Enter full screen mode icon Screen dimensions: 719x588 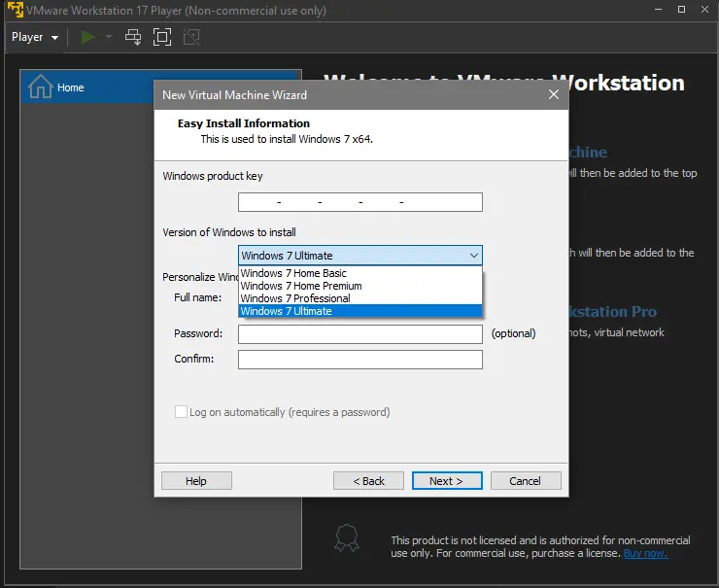[162, 37]
